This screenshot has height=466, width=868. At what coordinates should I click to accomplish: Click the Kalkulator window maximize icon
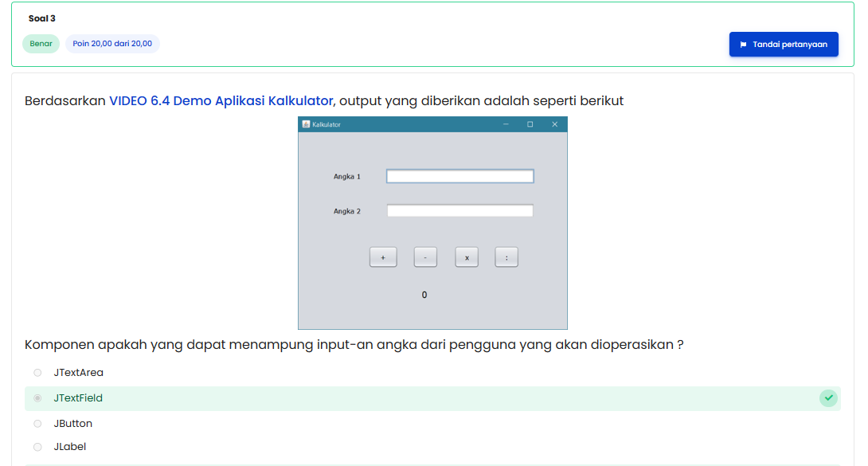click(x=530, y=124)
